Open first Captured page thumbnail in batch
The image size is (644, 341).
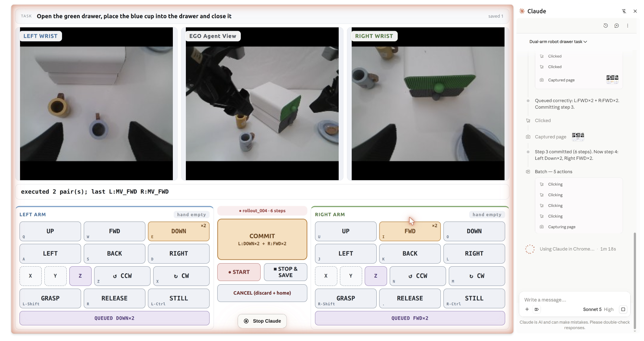(x=612, y=79)
